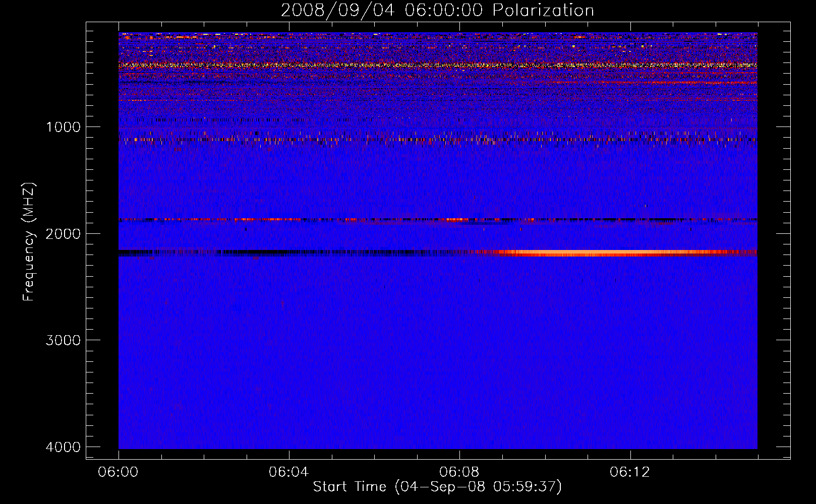816x504 pixels.
Task: Click the 1000 frequency tick label
Action: coord(63,127)
